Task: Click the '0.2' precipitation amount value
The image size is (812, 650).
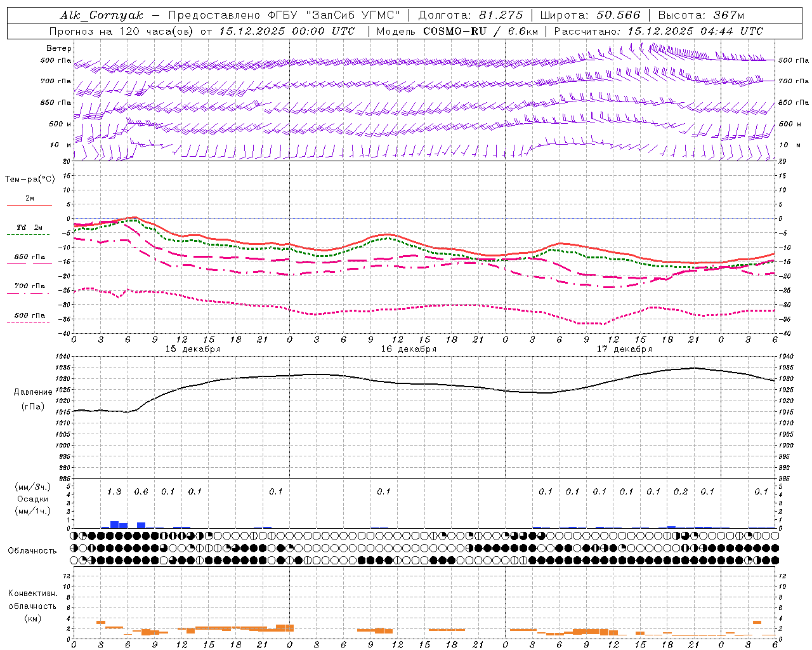Action: point(681,492)
